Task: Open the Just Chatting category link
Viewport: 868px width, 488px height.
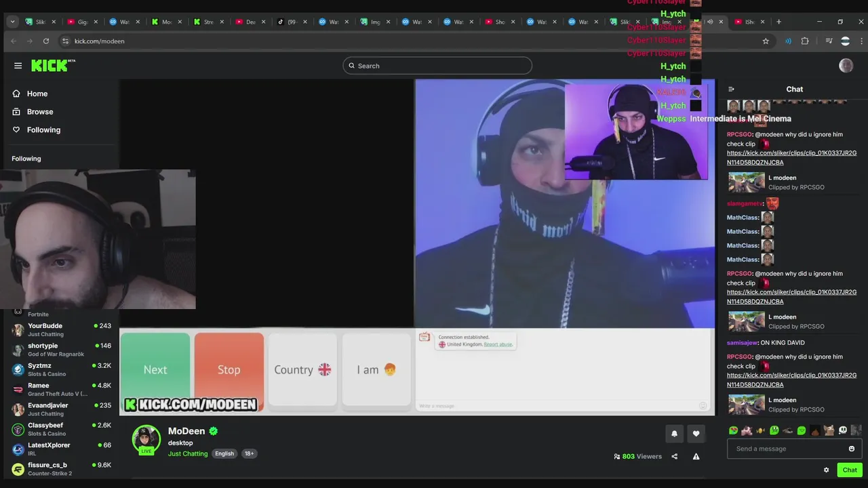Action: point(188,453)
